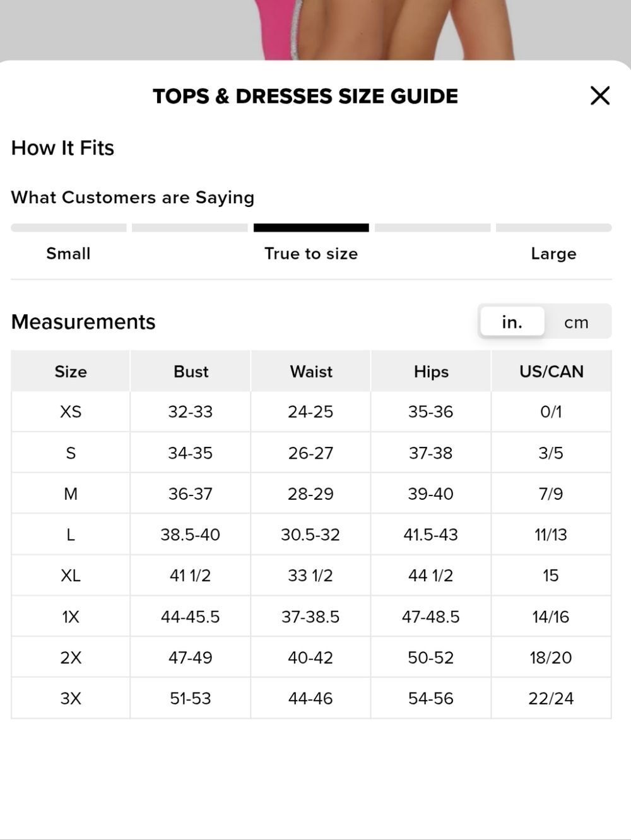
Task: Click the Measurements heading
Action: point(83,322)
